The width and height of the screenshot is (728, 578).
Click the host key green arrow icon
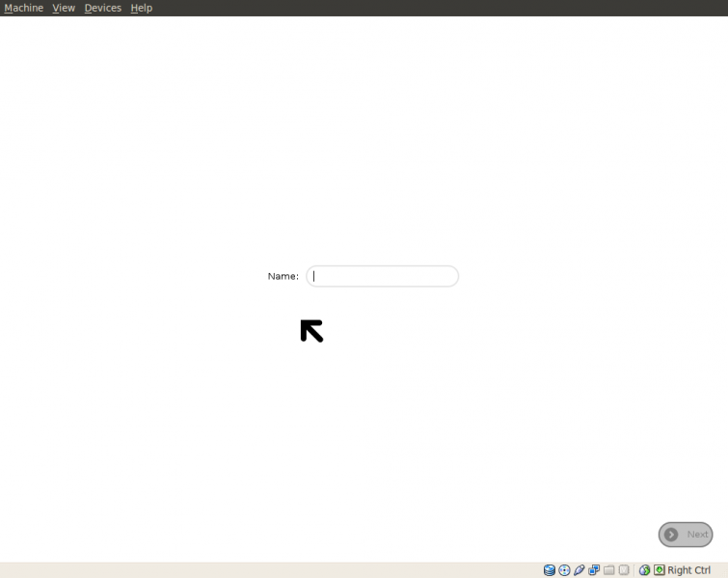click(660, 570)
